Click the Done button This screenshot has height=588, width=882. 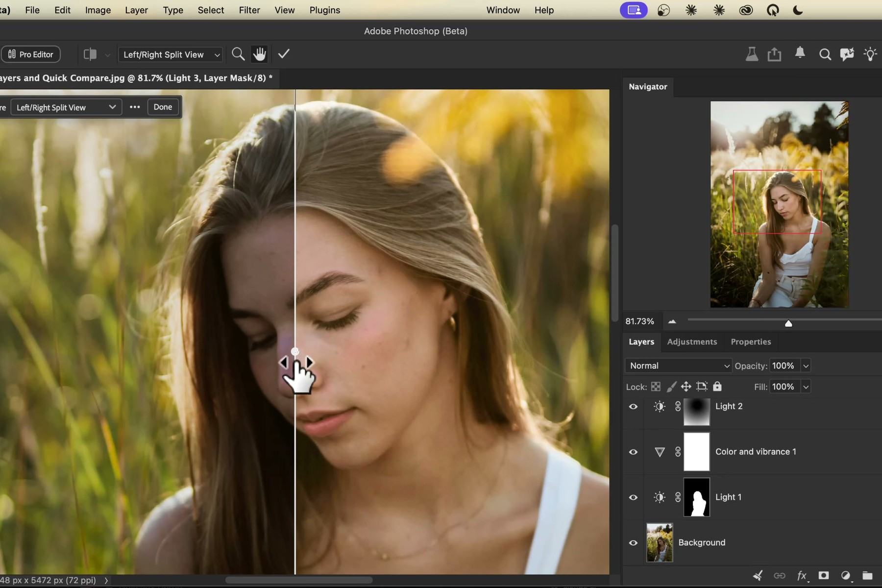pos(163,107)
